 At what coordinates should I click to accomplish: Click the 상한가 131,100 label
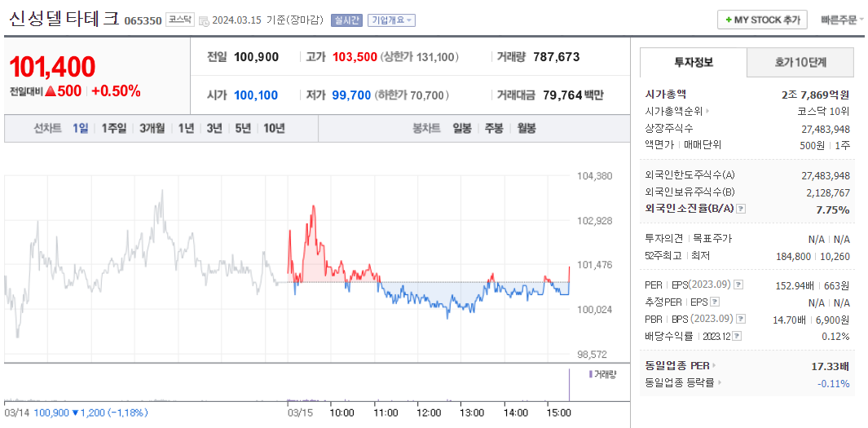click(421, 56)
